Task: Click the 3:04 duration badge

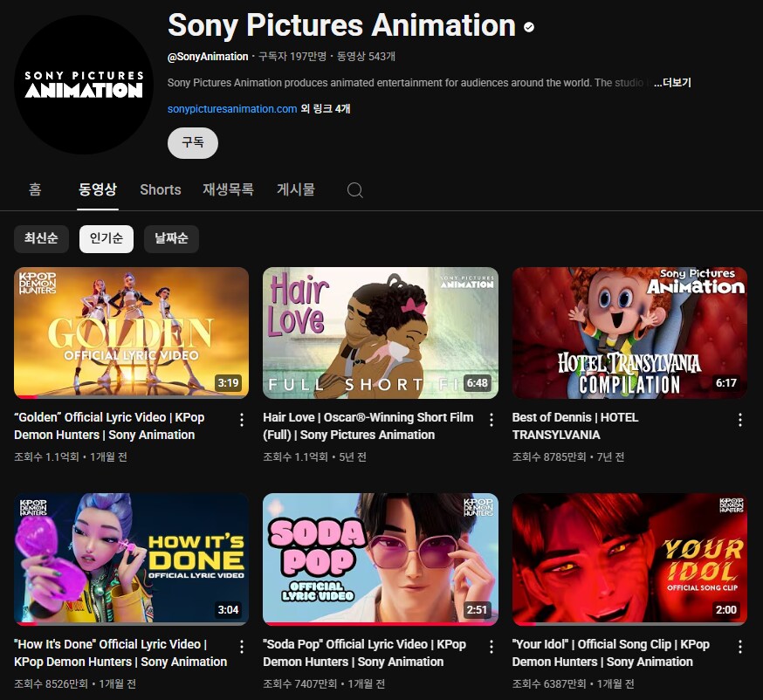Action: [228, 609]
